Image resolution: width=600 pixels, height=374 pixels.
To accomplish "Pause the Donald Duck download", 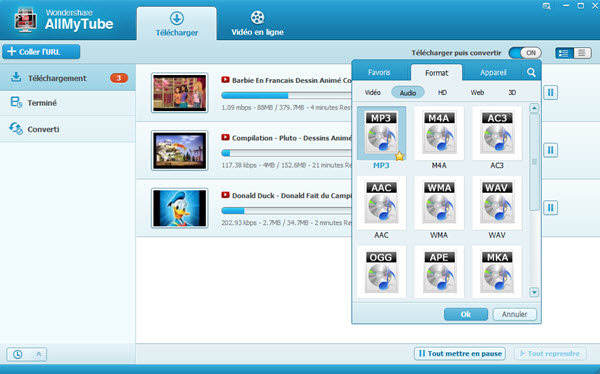I will (551, 208).
